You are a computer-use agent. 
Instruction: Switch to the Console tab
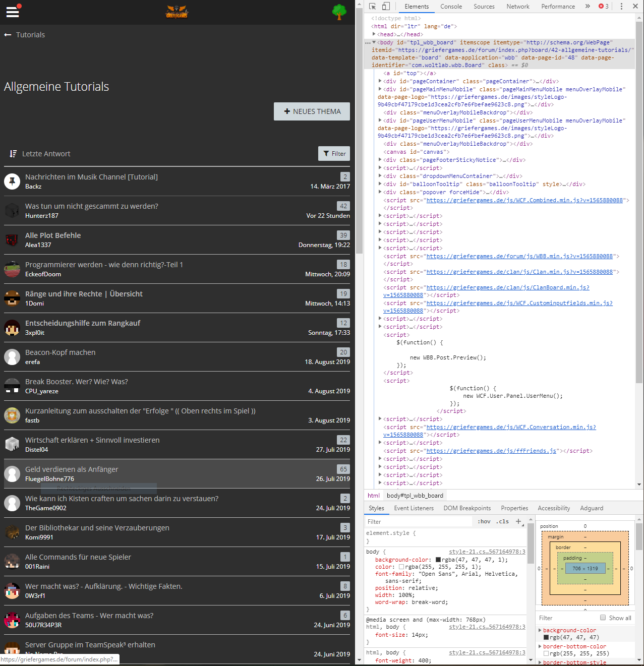[x=451, y=7]
